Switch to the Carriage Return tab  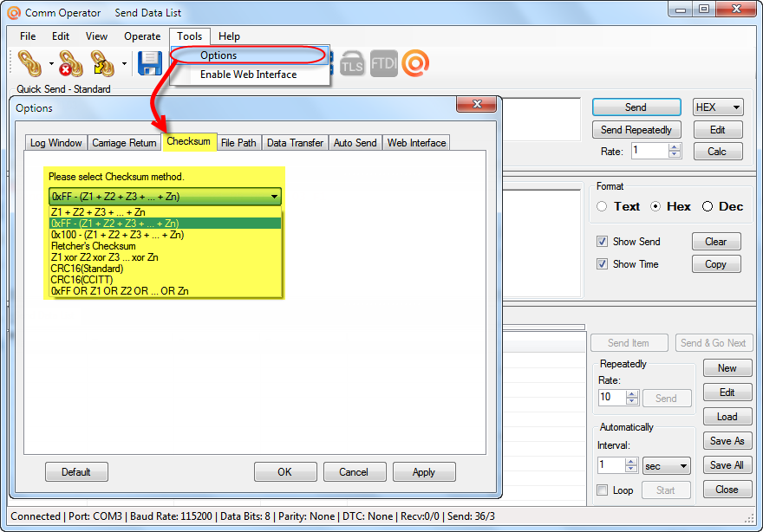[x=124, y=143]
